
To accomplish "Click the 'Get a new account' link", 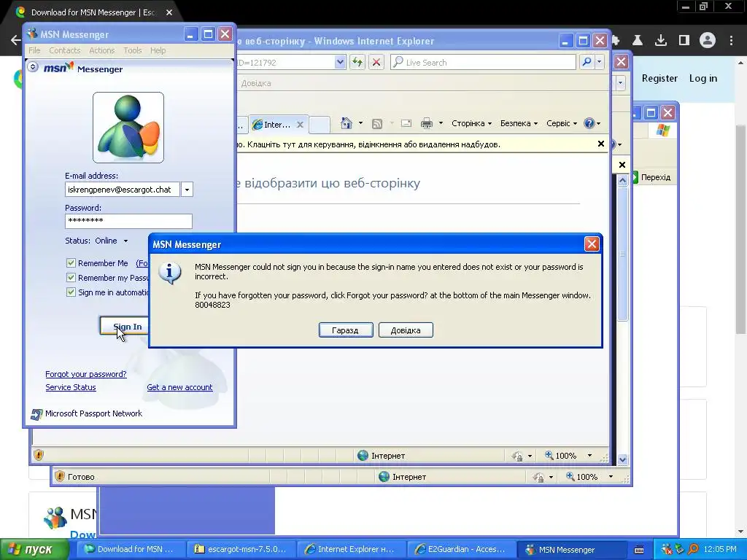I will (x=179, y=388).
